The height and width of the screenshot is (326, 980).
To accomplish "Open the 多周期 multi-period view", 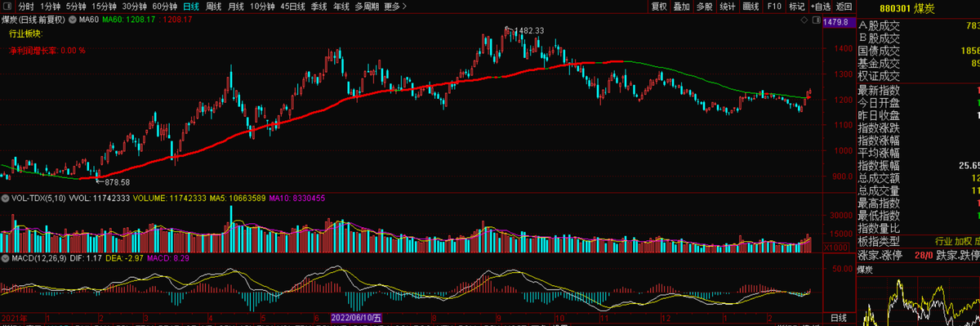I will coord(367,6).
